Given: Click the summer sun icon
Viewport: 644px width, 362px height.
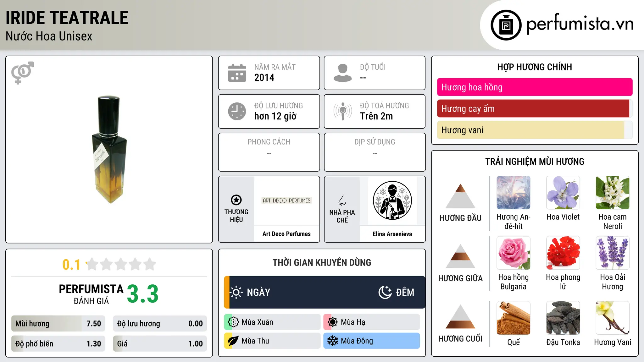Looking at the screenshot, I should 332,322.
